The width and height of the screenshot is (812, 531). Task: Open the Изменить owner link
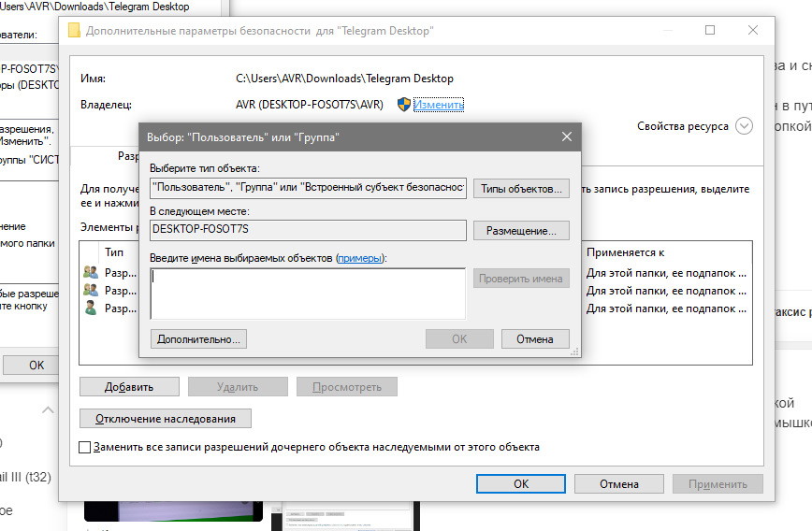point(439,105)
